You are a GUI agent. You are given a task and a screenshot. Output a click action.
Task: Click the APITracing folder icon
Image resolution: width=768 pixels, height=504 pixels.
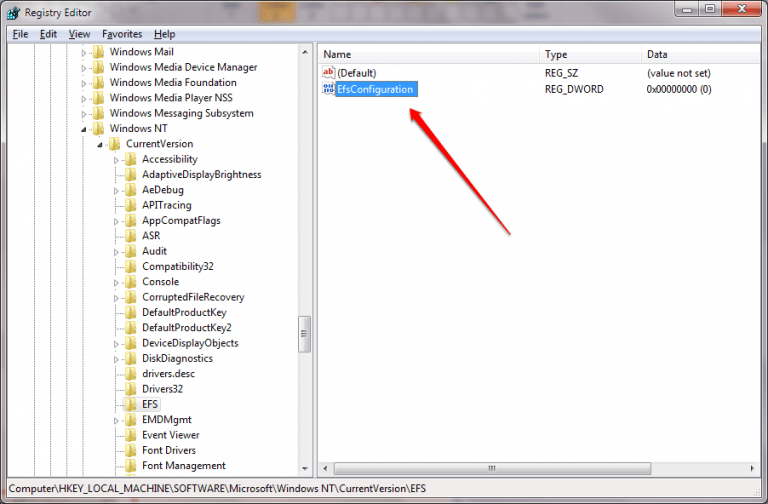pos(131,205)
